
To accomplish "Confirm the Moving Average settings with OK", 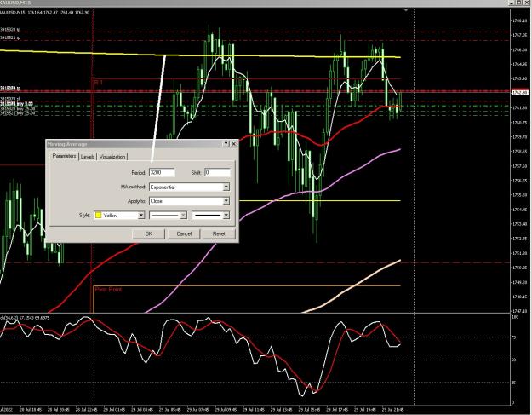I will (x=148, y=234).
